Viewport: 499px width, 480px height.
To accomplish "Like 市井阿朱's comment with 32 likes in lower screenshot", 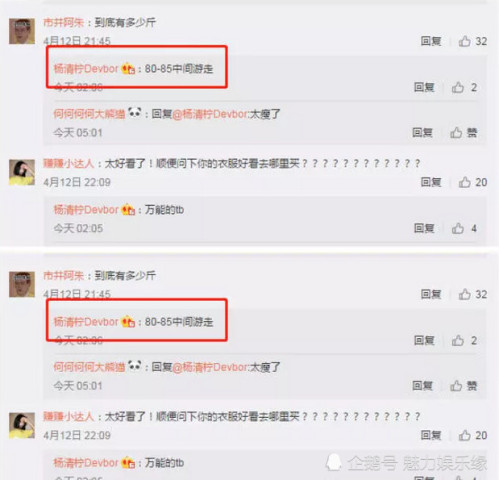I will [465, 294].
